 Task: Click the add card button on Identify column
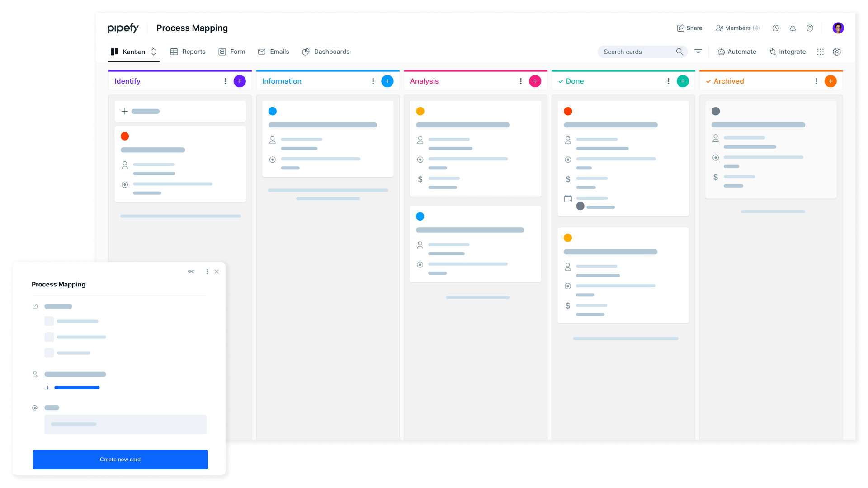240,81
